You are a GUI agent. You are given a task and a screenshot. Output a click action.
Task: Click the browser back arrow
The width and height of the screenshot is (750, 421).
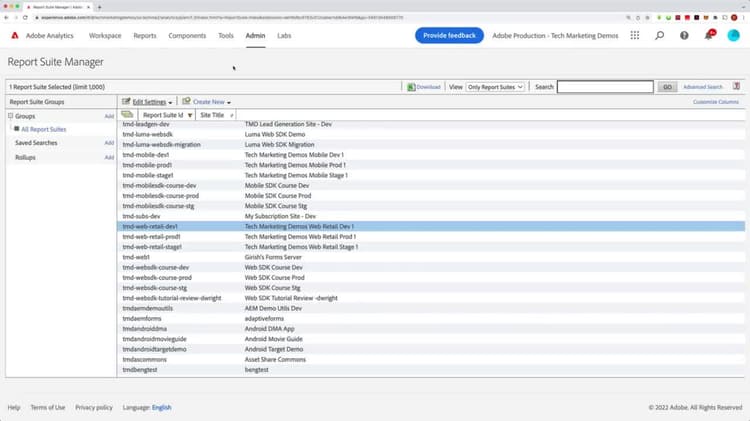coord(6,18)
